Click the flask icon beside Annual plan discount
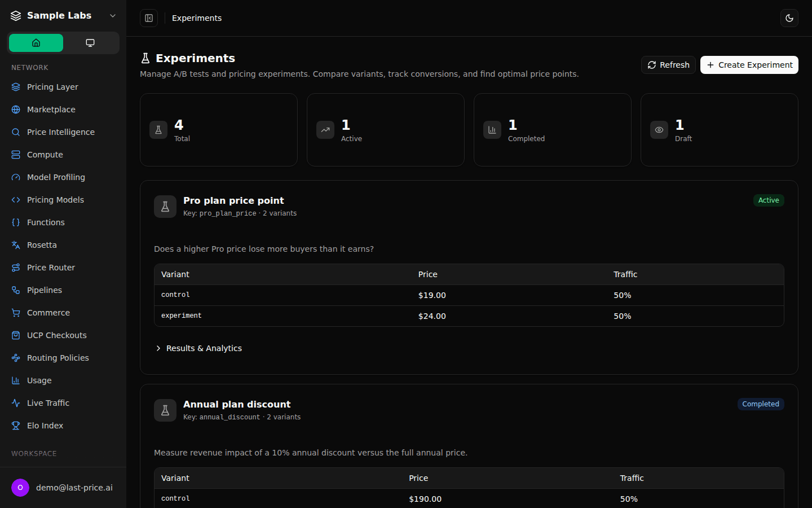Screen dimensions: 812x508 tap(165, 410)
